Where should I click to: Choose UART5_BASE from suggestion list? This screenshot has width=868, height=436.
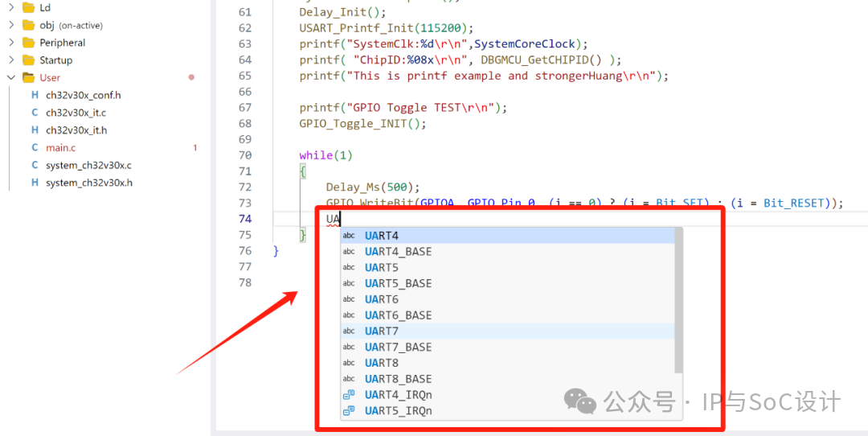(508, 284)
